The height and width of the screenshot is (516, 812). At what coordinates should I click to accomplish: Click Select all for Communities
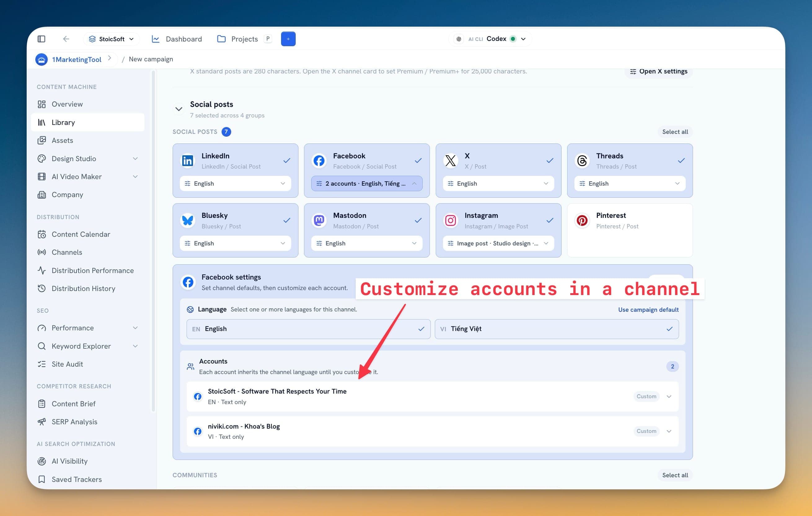pyautogui.click(x=675, y=475)
